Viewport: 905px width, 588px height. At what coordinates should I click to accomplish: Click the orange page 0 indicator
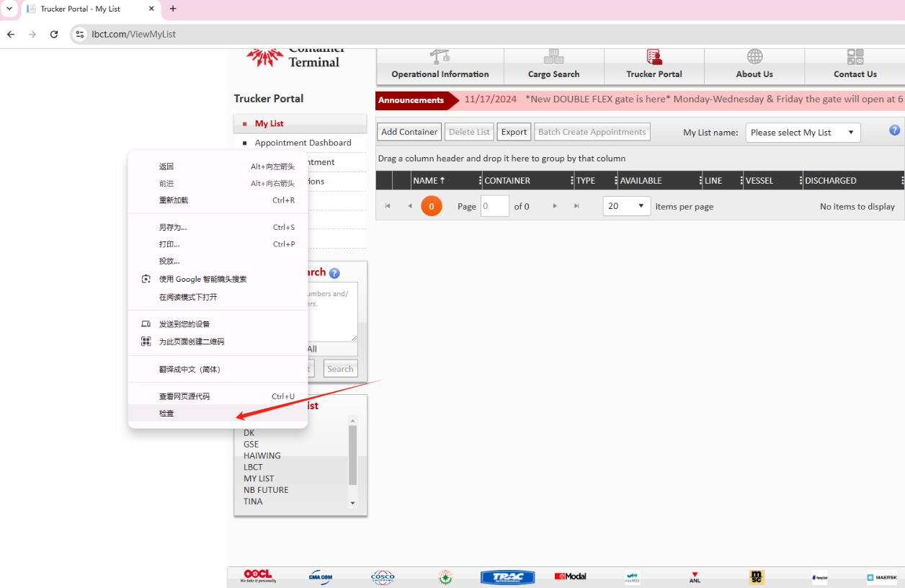(432, 206)
